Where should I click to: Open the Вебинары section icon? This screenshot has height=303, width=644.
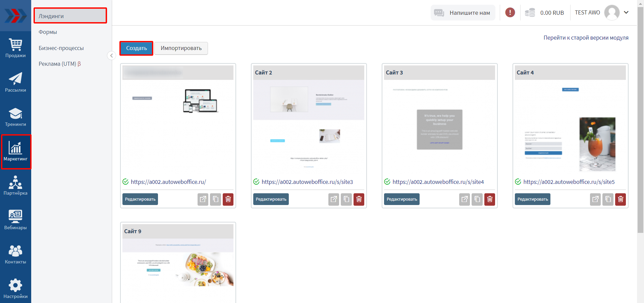click(x=15, y=220)
